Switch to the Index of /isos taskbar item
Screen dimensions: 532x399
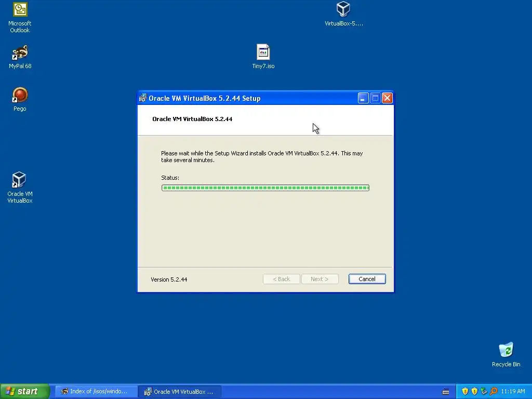pos(96,392)
